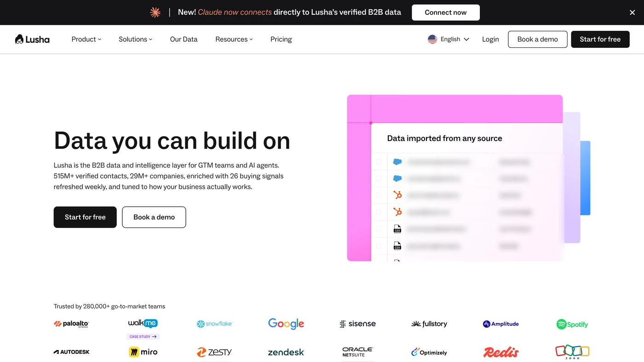Screen dimensions: 644x362
Task: Tick the checkbox in second Salesforce row
Action: [x=379, y=178]
